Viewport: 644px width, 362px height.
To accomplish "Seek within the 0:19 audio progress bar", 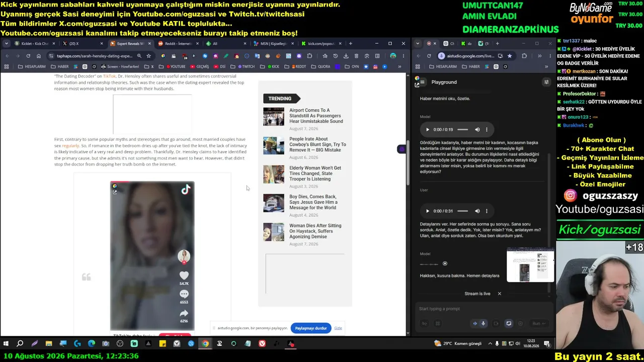I will click(463, 130).
